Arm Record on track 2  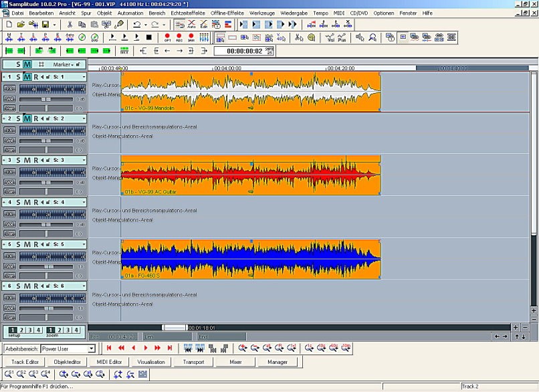(35, 118)
